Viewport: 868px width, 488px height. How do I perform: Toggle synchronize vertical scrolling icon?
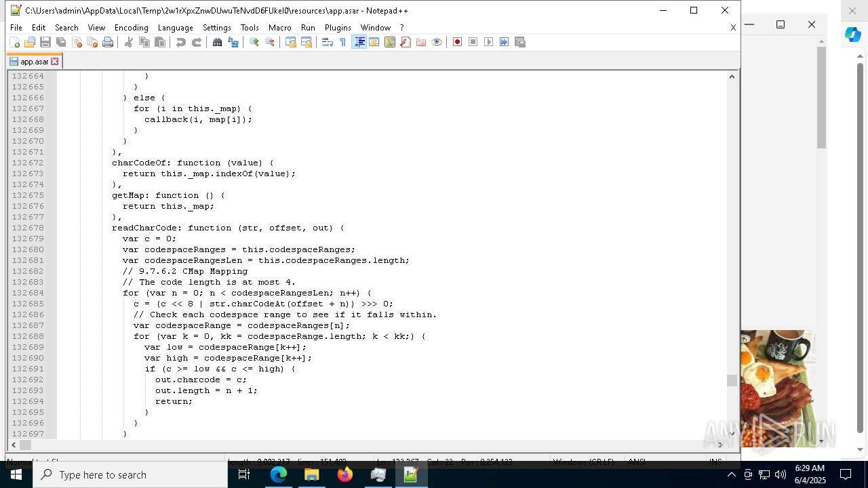(x=291, y=42)
